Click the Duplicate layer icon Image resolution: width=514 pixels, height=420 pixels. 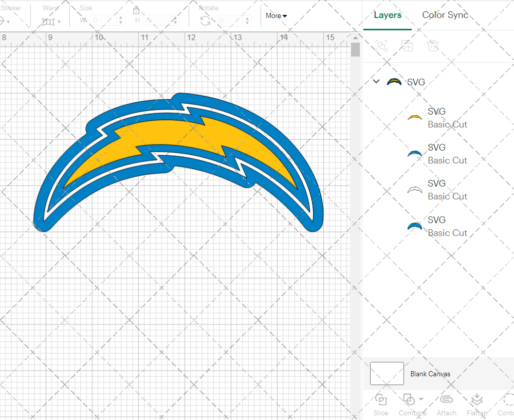[x=407, y=46]
